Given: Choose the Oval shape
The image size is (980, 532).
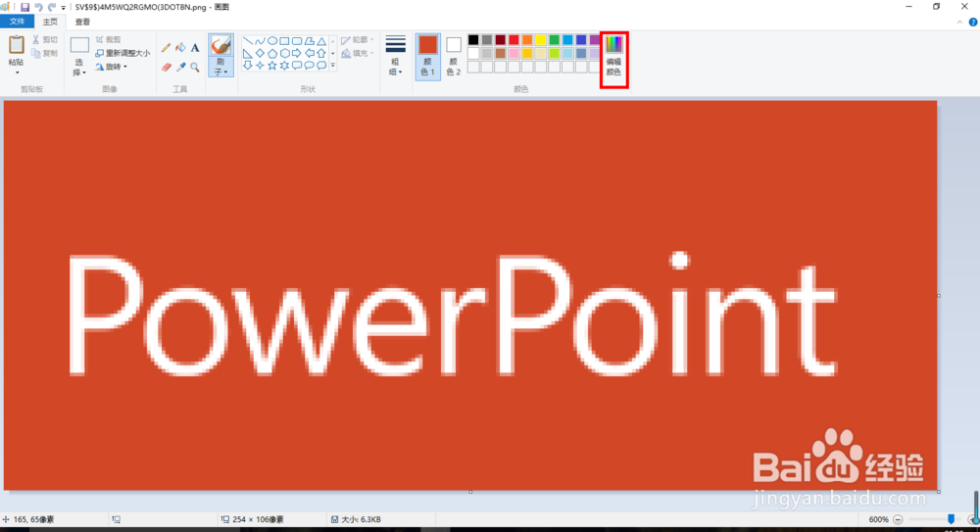Looking at the screenshot, I should (272, 41).
